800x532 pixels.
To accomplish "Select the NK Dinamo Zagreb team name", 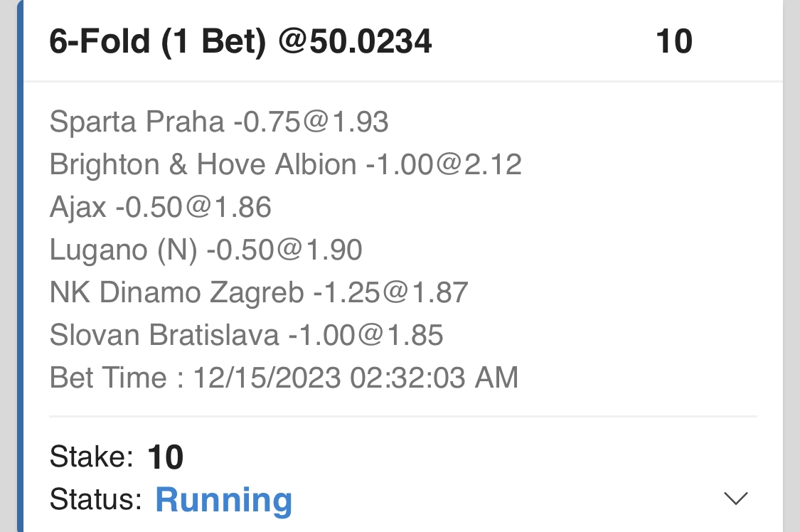I will 176,292.
